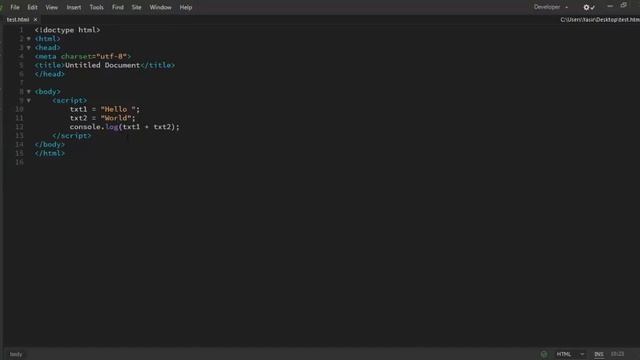Click the file path text at top right

point(600,20)
